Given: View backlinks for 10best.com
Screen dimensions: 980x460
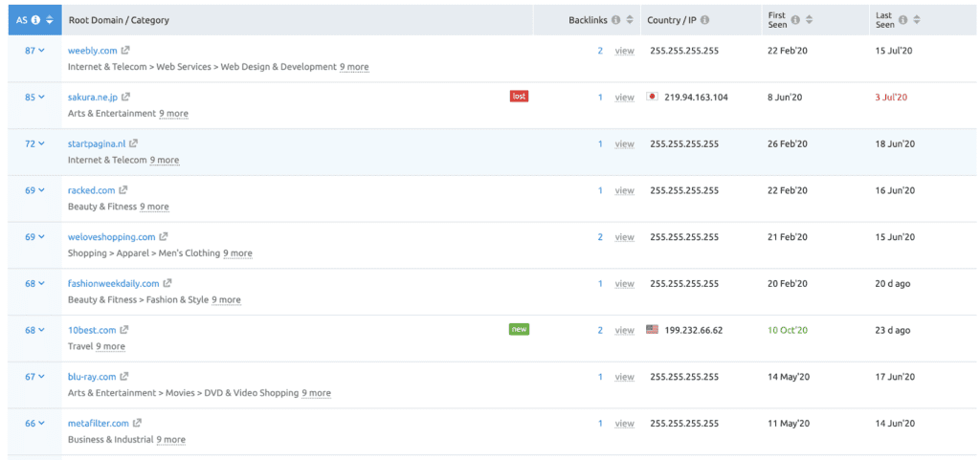Looking at the screenshot, I should tap(624, 330).
